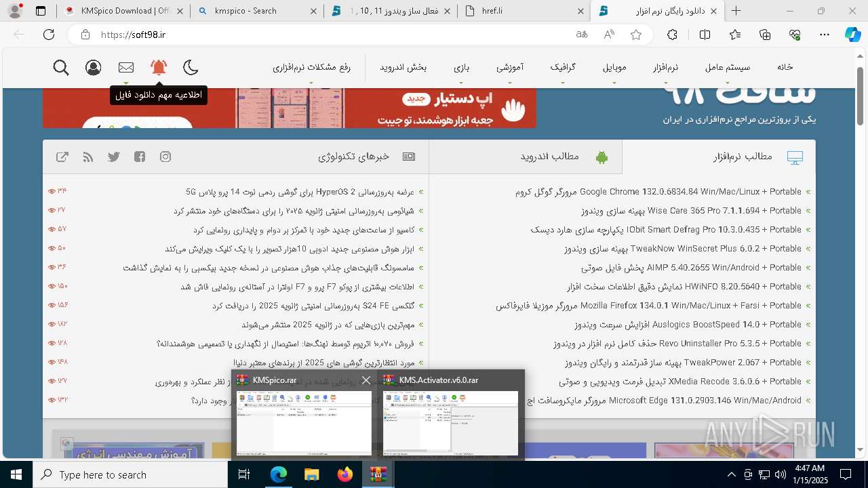Switch to فعال ساز ویندوز tab
The height and width of the screenshot is (488, 868).
pyautogui.click(x=391, y=11)
